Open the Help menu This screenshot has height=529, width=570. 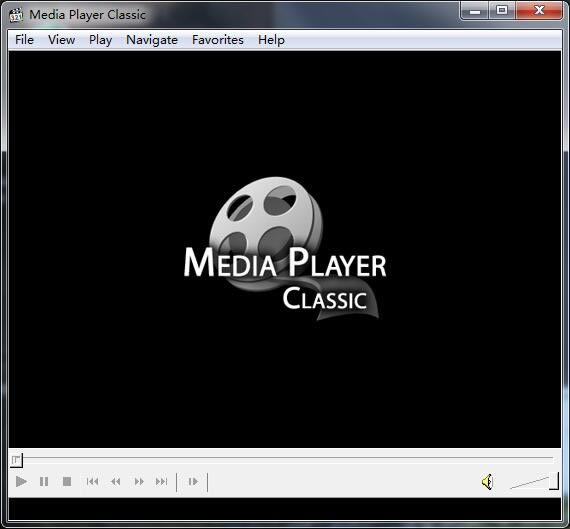tap(271, 40)
